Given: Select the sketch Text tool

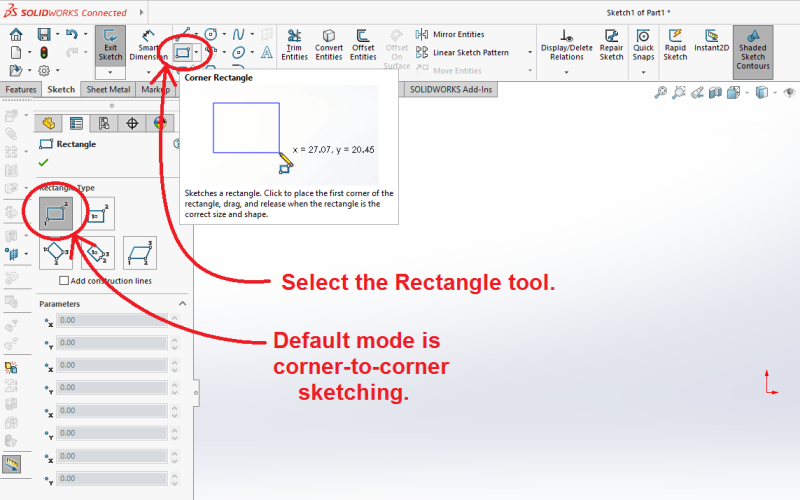Looking at the screenshot, I should [x=266, y=52].
